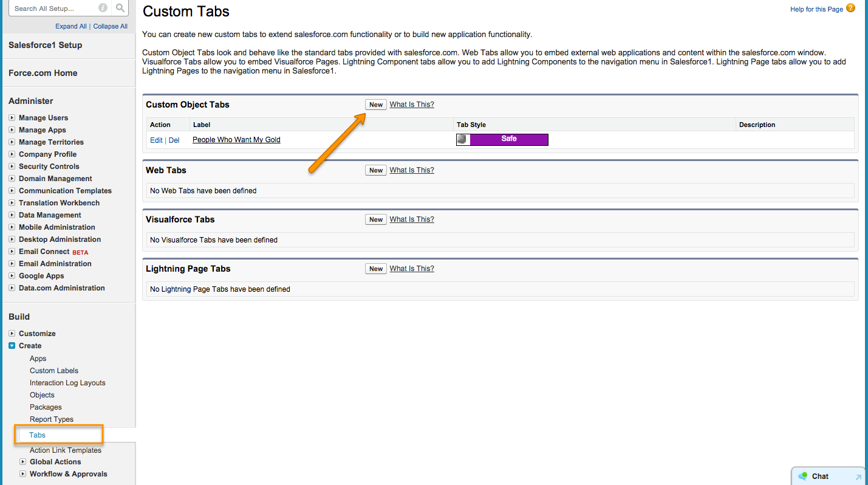Open What Is This for Visualforce Tabs

pyautogui.click(x=412, y=219)
